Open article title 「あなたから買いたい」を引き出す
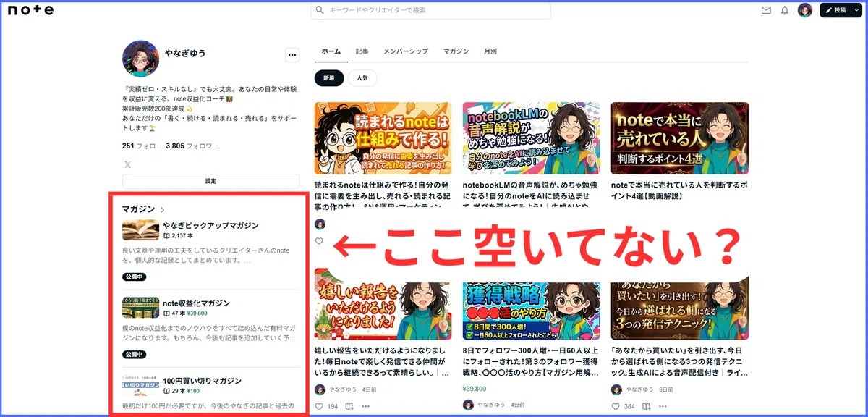Screen dimensions: 868x417 point(680,361)
